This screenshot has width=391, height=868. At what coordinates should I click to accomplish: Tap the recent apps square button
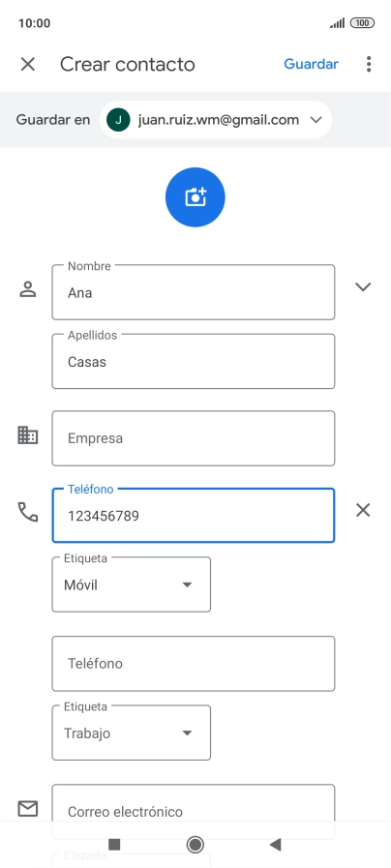pos(114,844)
